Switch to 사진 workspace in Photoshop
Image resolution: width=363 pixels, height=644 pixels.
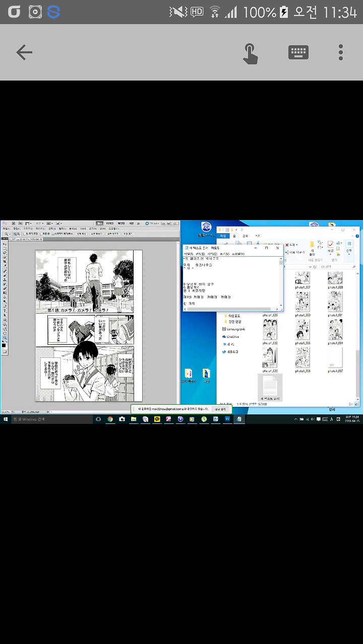[x=131, y=224]
